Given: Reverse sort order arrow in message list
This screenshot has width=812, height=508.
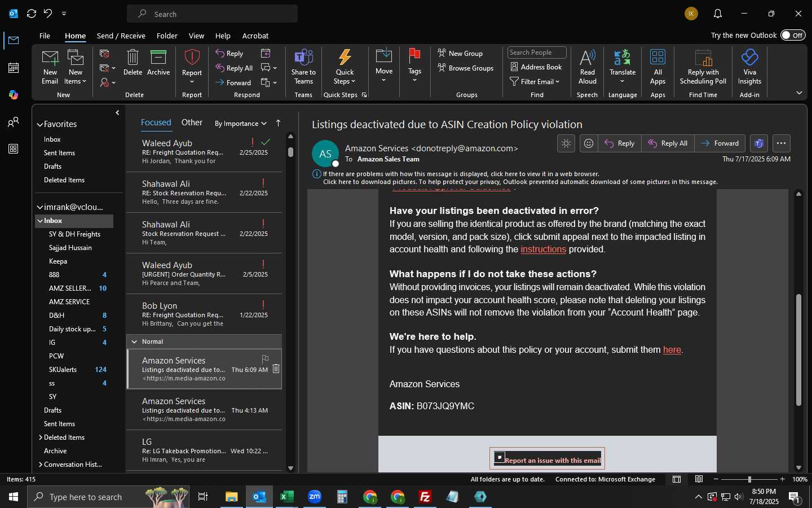Looking at the screenshot, I should coord(278,123).
